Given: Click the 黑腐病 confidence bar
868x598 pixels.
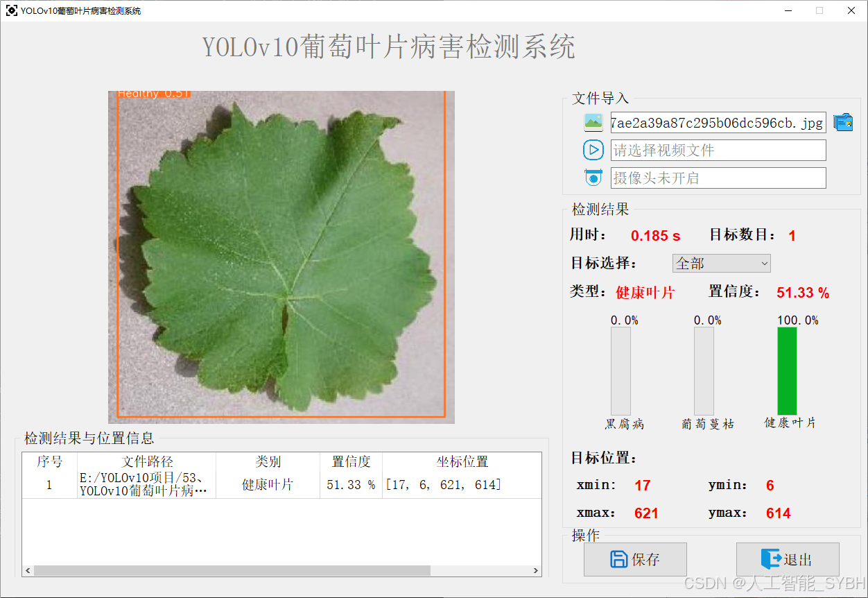Looking at the screenshot, I should (x=620, y=371).
